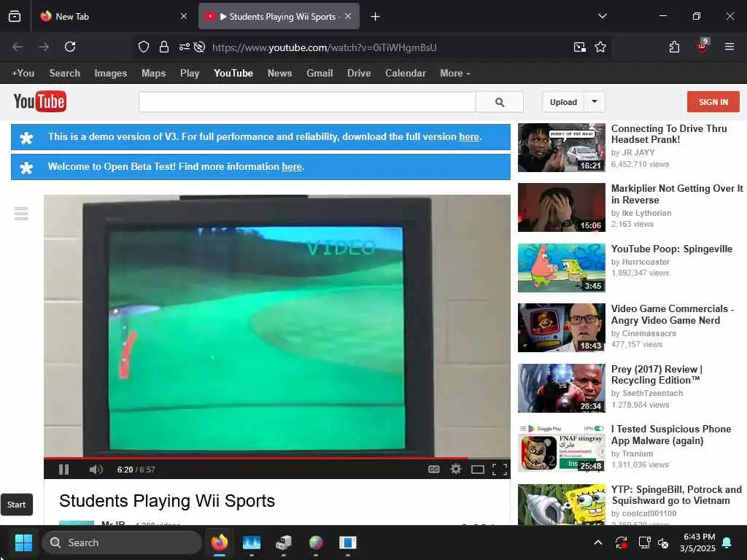Open the YouTube Poop: Spingeville thumbnail
The width and height of the screenshot is (747, 560).
(562, 268)
